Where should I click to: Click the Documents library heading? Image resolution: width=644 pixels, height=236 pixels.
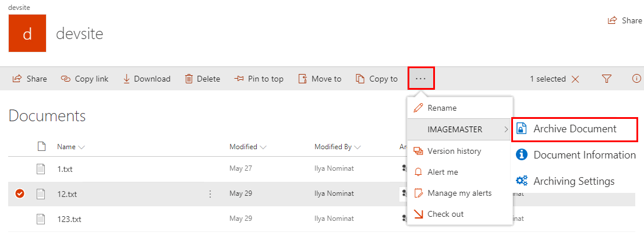(47, 116)
